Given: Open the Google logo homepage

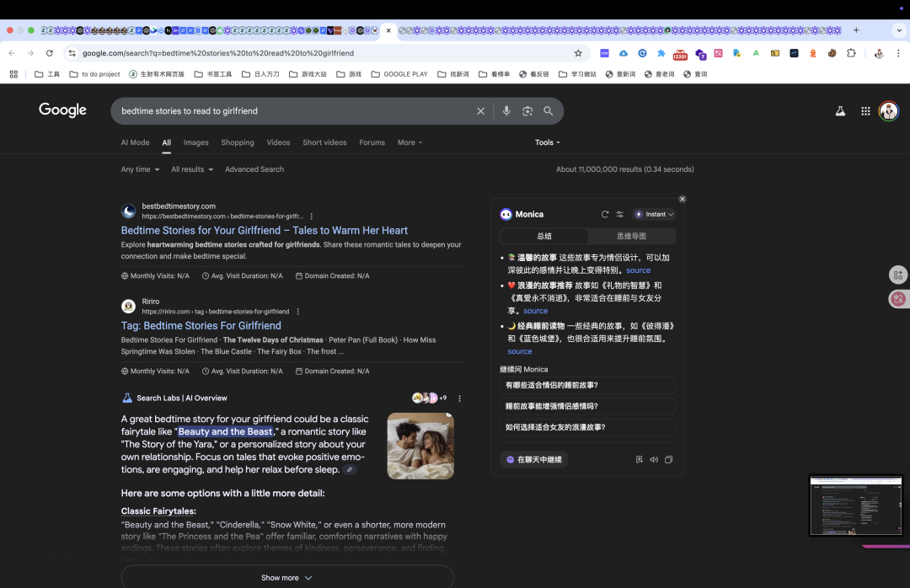Looking at the screenshot, I should [x=62, y=110].
